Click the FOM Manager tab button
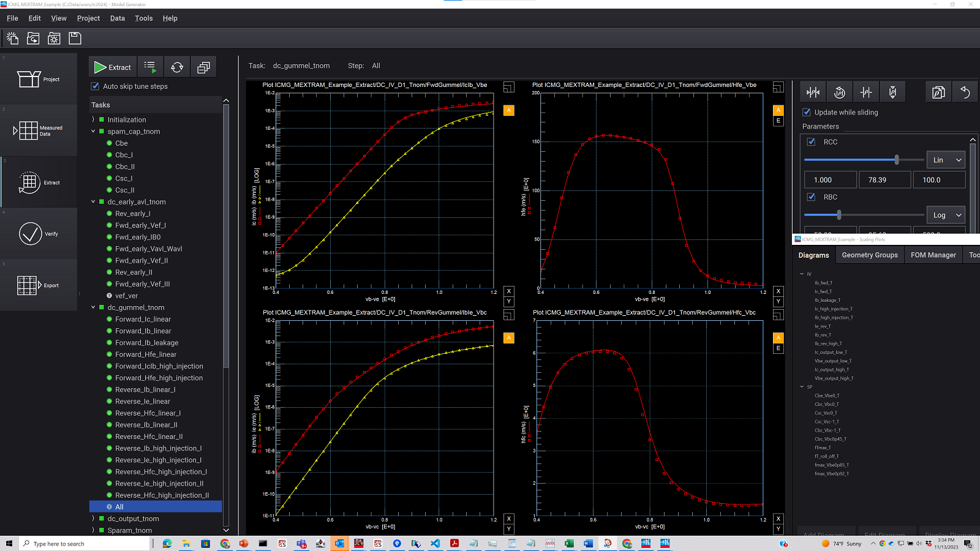Image resolution: width=980 pixels, height=551 pixels. pos(933,255)
